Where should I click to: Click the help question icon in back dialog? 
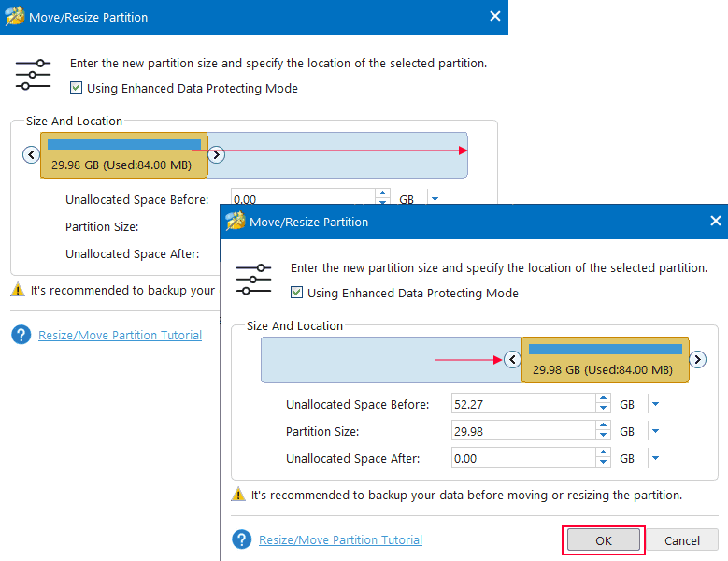21,335
